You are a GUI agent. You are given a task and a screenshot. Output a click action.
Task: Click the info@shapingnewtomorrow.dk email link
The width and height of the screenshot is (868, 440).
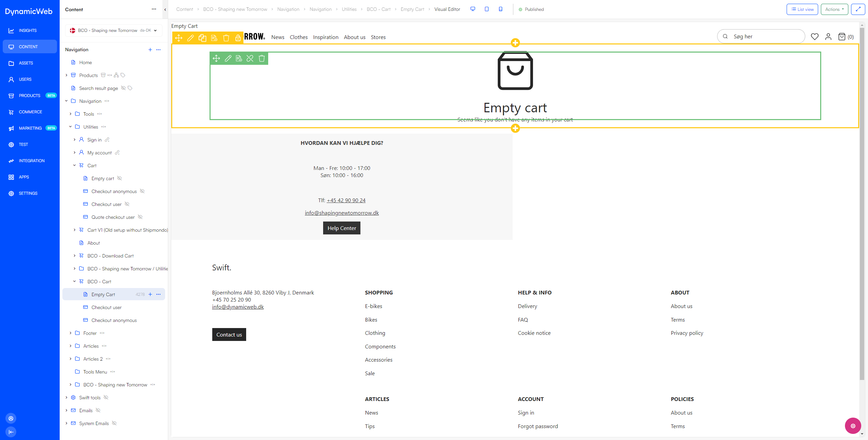click(x=341, y=213)
